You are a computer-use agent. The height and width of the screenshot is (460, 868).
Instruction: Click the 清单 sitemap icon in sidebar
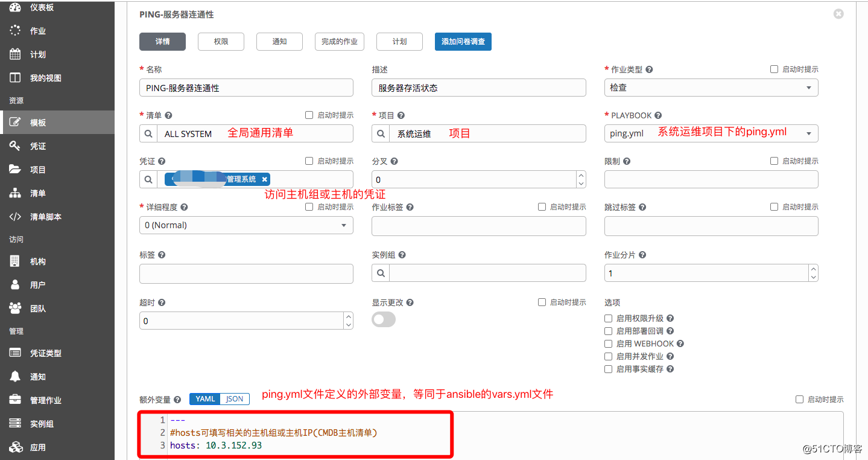(15, 193)
